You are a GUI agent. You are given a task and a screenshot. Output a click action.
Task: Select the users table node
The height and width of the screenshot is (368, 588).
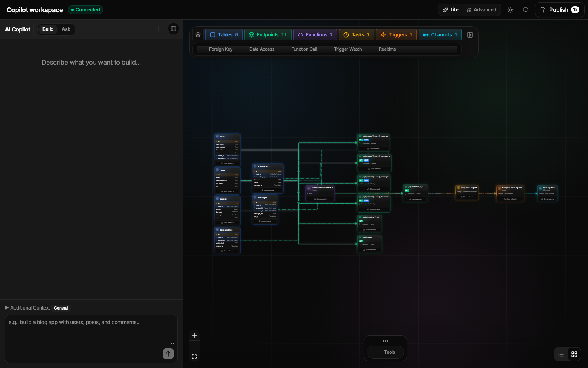tap(227, 180)
